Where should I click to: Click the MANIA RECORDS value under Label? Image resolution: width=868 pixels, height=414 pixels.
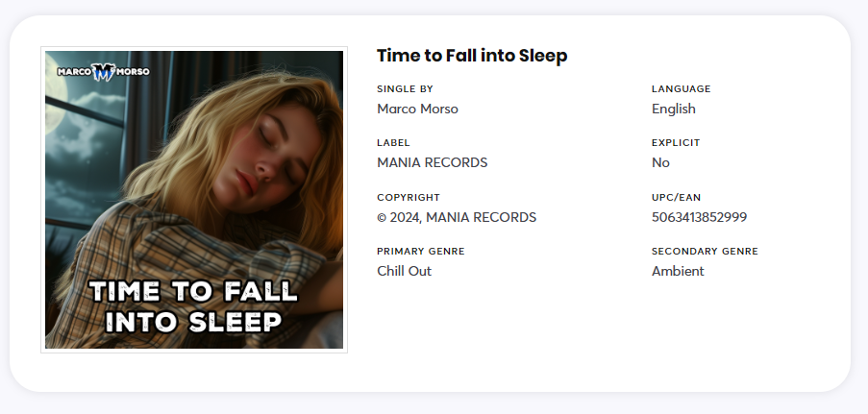[432, 162]
